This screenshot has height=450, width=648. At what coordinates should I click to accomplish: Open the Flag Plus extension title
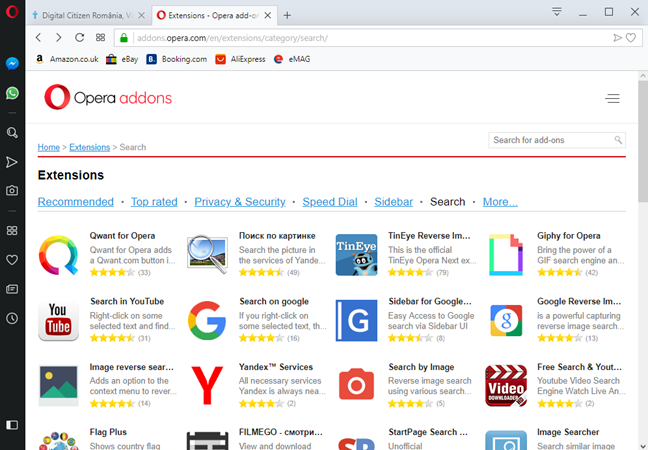pyautogui.click(x=108, y=432)
